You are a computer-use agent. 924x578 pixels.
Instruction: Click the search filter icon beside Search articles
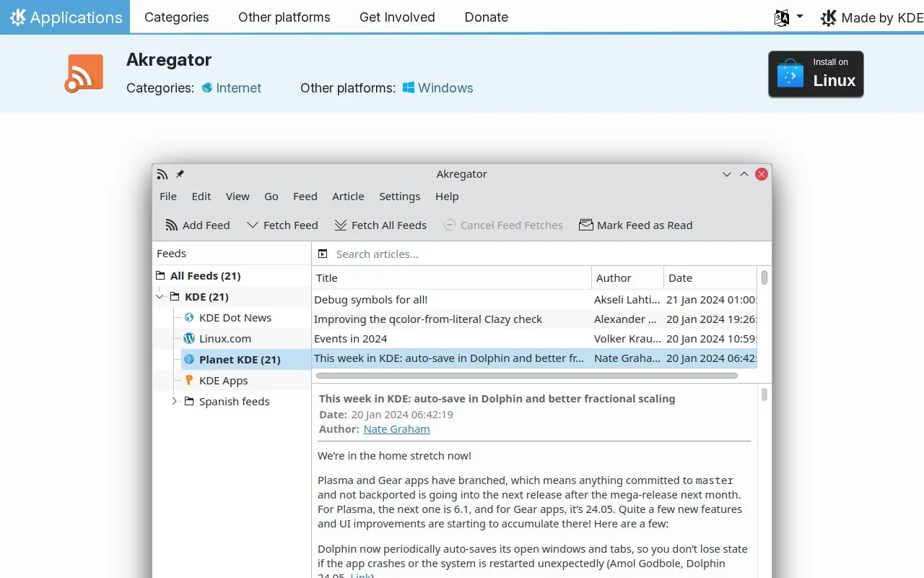coord(323,254)
